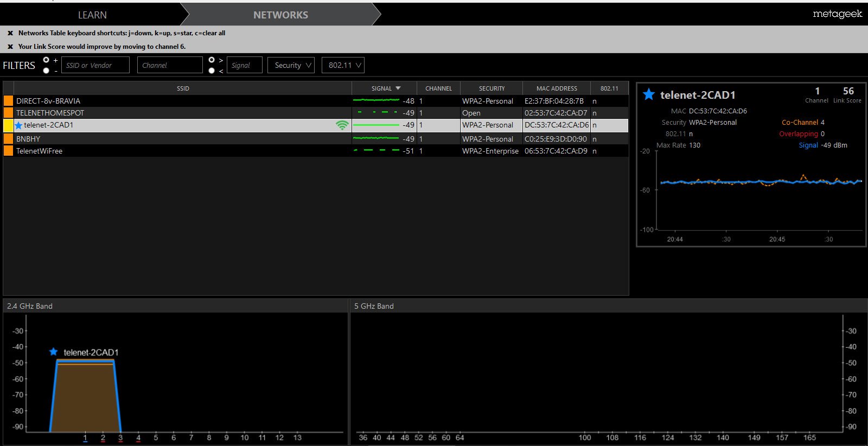Viewport: 868px width, 446px height.
Task: Click the blue star next to telenet-2CAD1 row
Action: [19, 125]
